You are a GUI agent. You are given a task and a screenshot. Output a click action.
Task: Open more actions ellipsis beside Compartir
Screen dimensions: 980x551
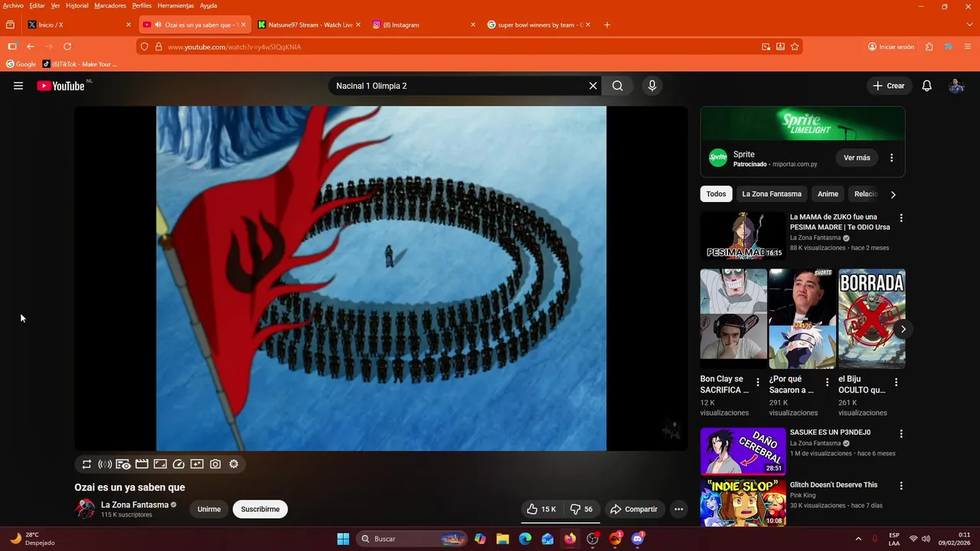coord(678,509)
